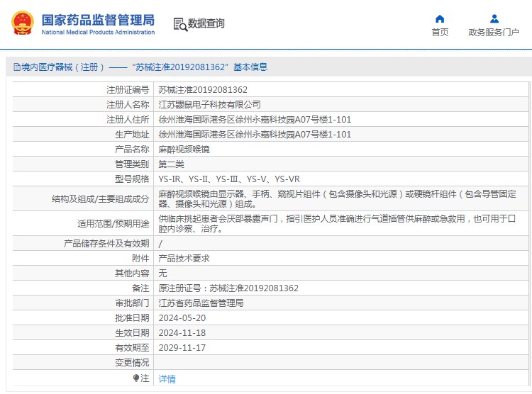Open the data query search icon

(180, 24)
